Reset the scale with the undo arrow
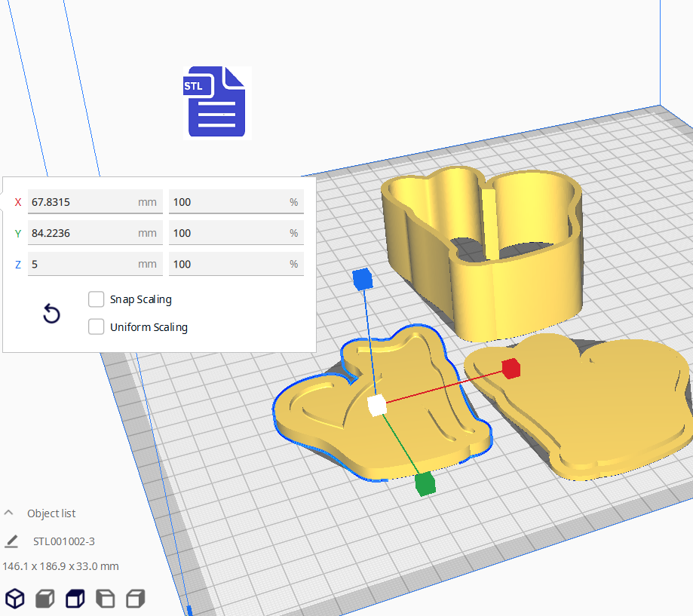The width and height of the screenshot is (693, 616). tap(51, 314)
